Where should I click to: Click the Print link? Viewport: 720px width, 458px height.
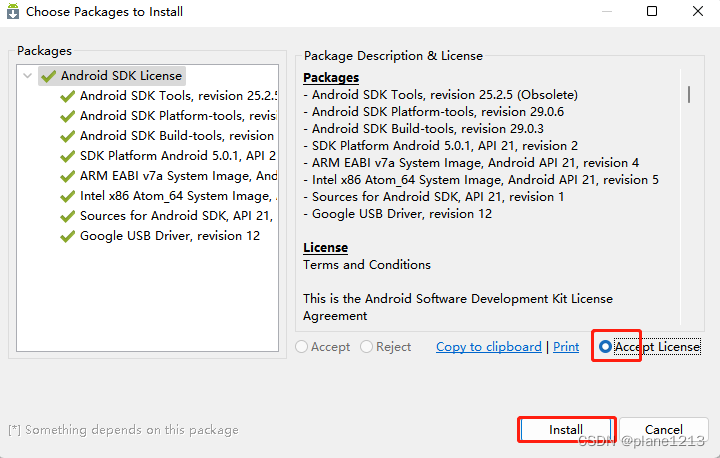click(566, 347)
